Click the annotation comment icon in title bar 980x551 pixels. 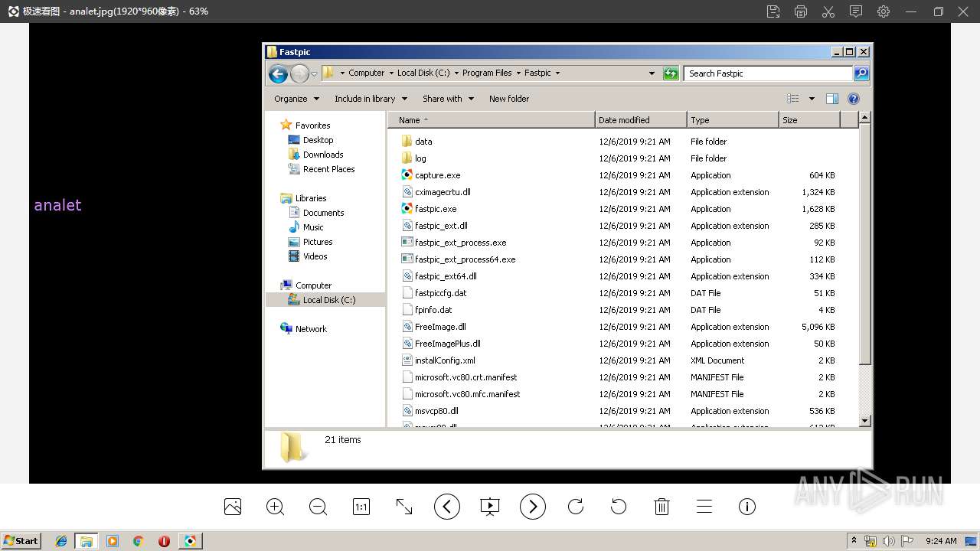point(856,11)
